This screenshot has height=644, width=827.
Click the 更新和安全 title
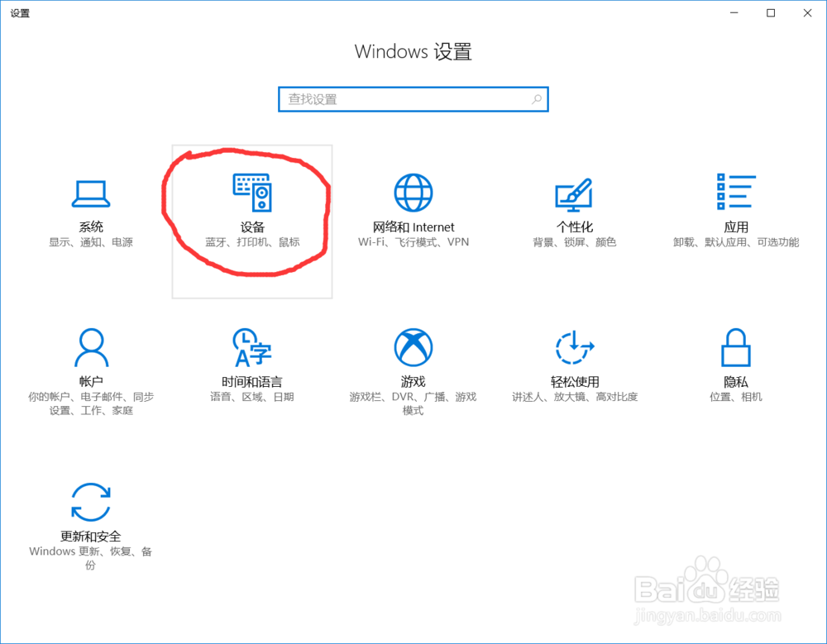coord(91,537)
